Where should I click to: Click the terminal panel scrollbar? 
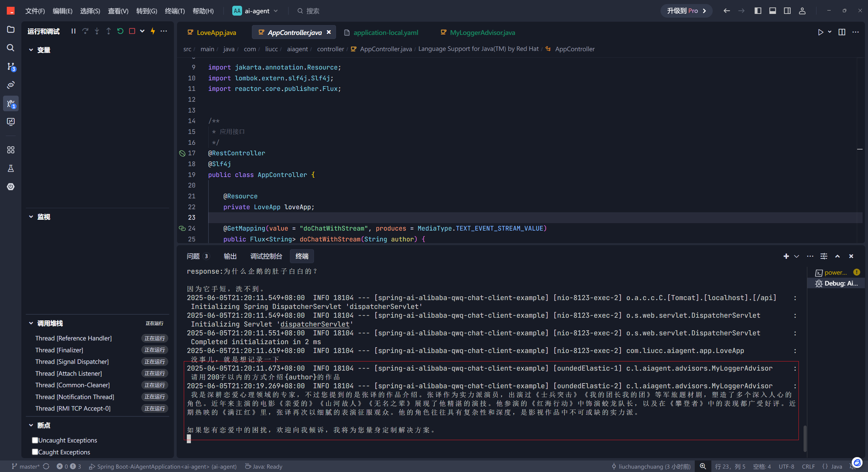(x=805, y=438)
